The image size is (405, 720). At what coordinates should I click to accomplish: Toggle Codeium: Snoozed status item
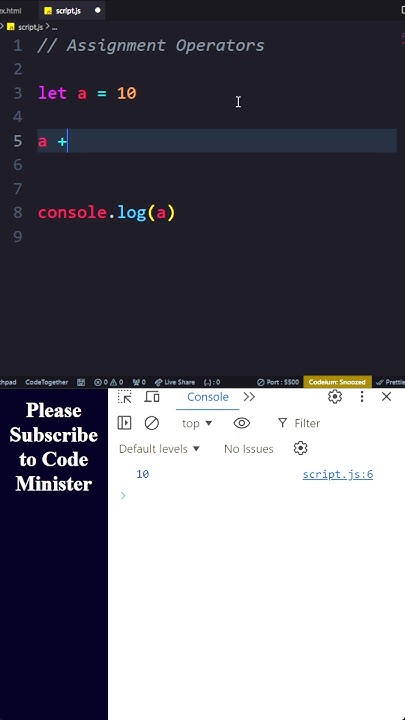338,382
